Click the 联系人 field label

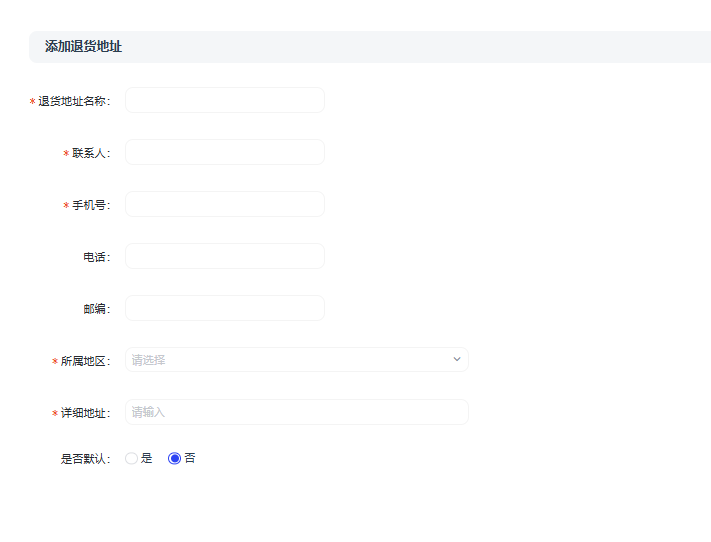click(89, 153)
